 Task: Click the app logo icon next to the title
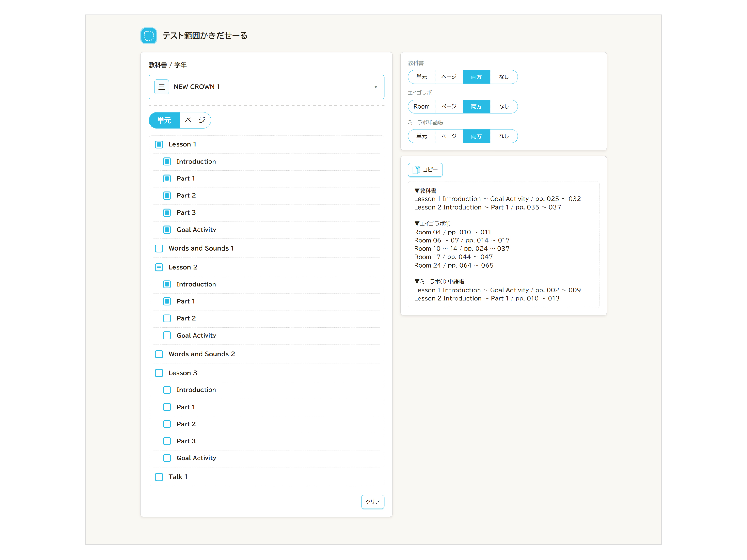pos(149,35)
